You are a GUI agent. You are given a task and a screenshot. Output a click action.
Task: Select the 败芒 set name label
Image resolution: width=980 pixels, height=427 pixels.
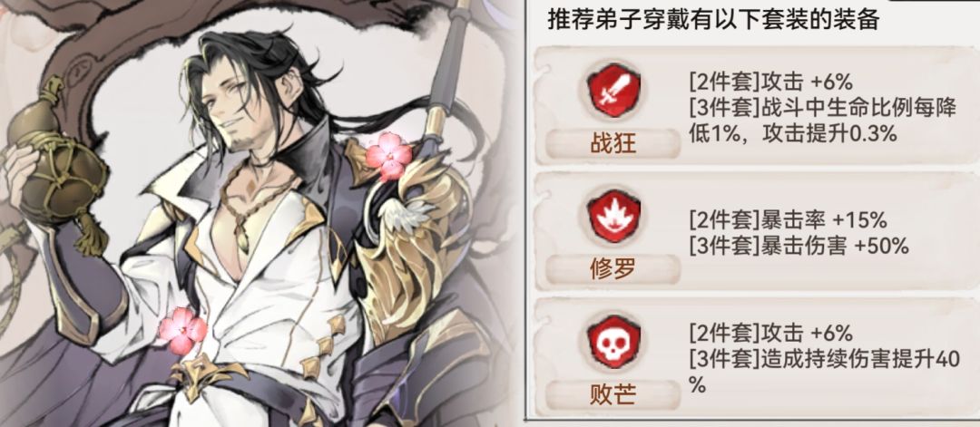click(612, 395)
